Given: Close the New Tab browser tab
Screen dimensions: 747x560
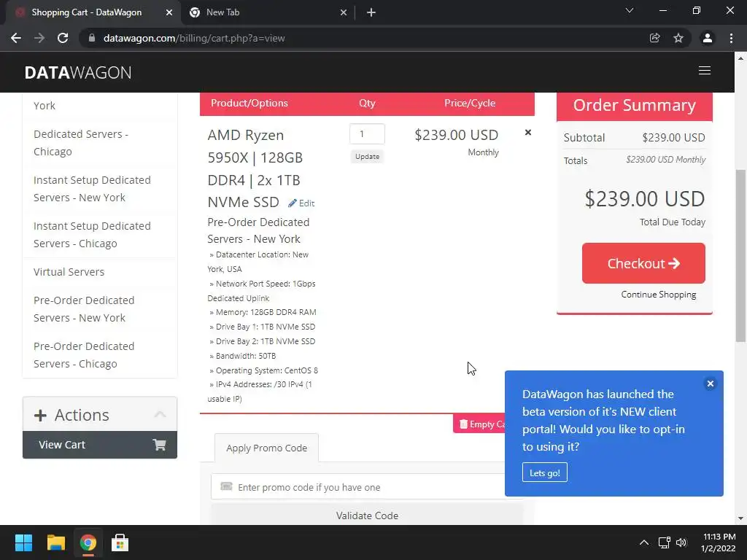Looking at the screenshot, I should point(344,13).
